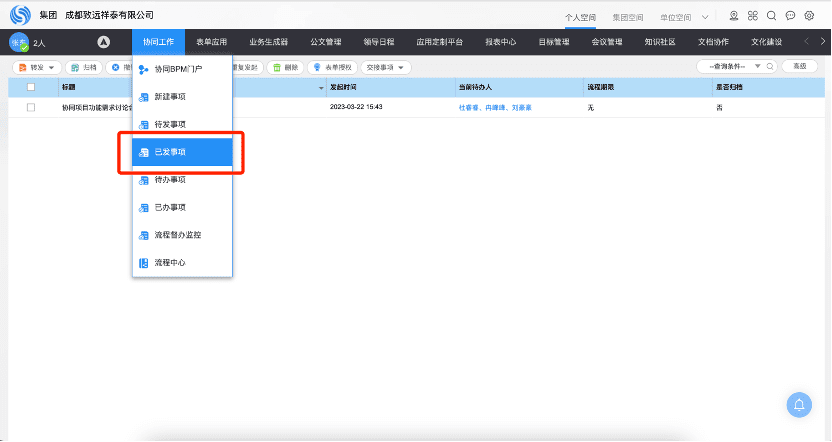
Task: Select 协同BPM门户 from dropdown menu
Action: click(182, 69)
